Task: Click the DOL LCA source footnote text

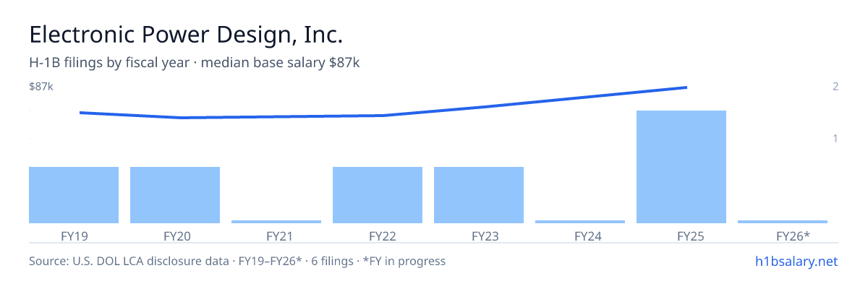Action: [x=237, y=261]
